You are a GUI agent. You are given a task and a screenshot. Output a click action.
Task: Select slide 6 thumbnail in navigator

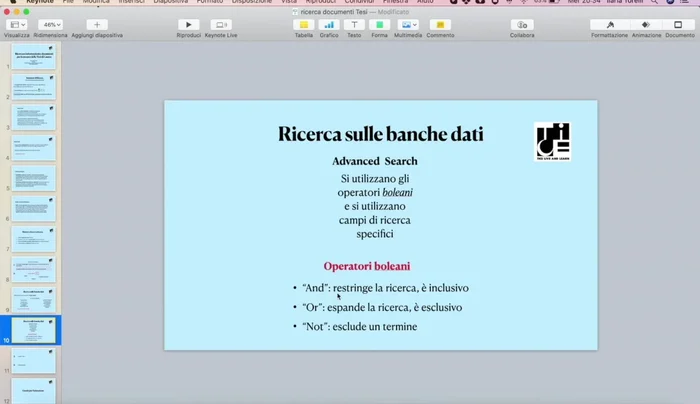pyautogui.click(x=33, y=208)
